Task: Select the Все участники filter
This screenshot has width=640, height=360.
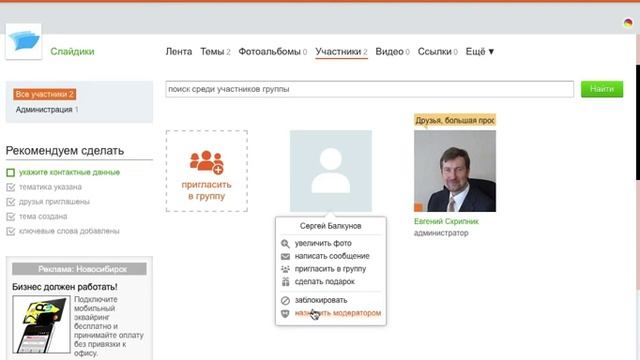Action: (x=44, y=94)
